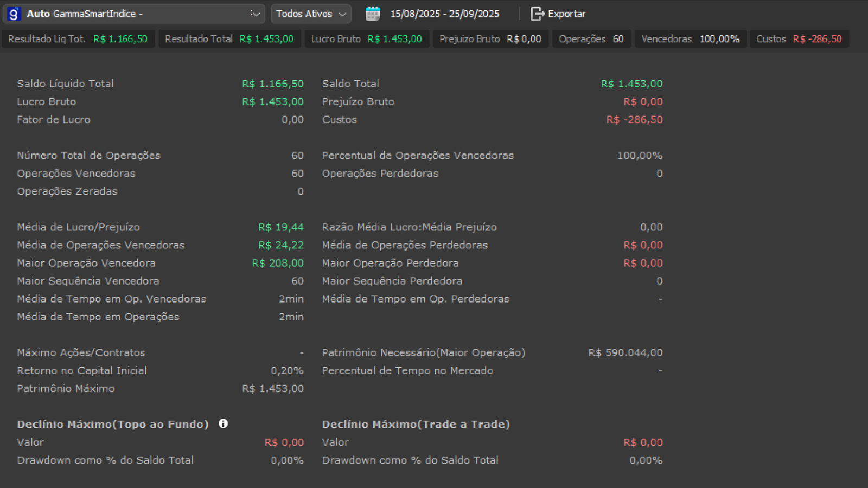Click the Custos top summary box

coord(799,39)
